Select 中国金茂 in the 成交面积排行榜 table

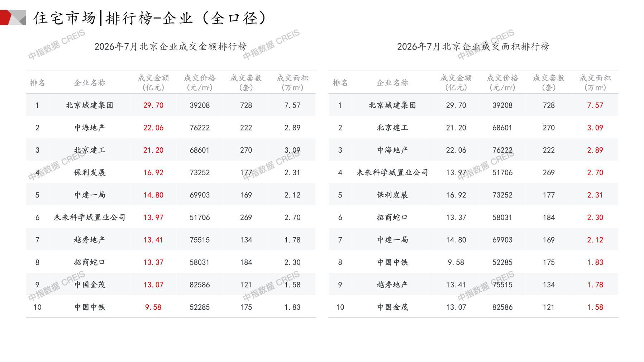(392, 307)
